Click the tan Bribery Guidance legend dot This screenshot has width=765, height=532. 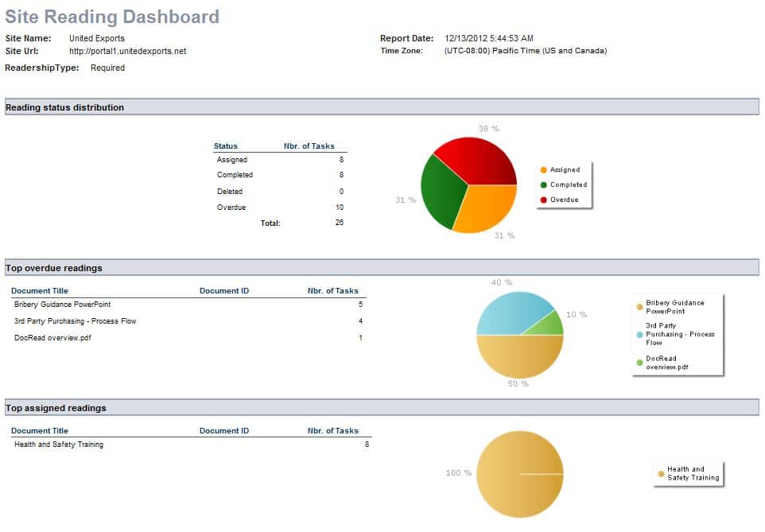pos(639,307)
